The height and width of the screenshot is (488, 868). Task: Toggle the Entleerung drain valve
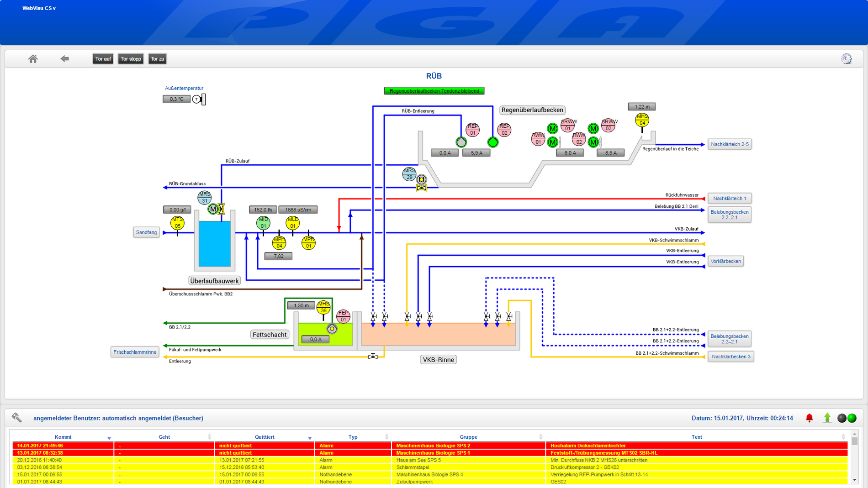pos(373,357)
